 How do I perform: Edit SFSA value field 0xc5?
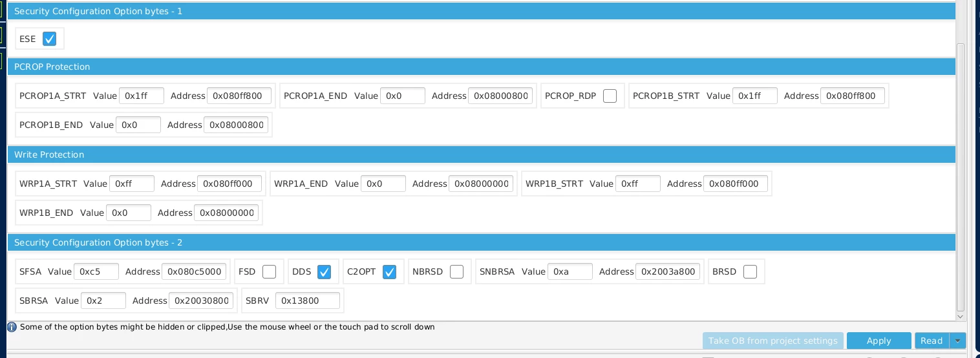(x=96, y=271)
